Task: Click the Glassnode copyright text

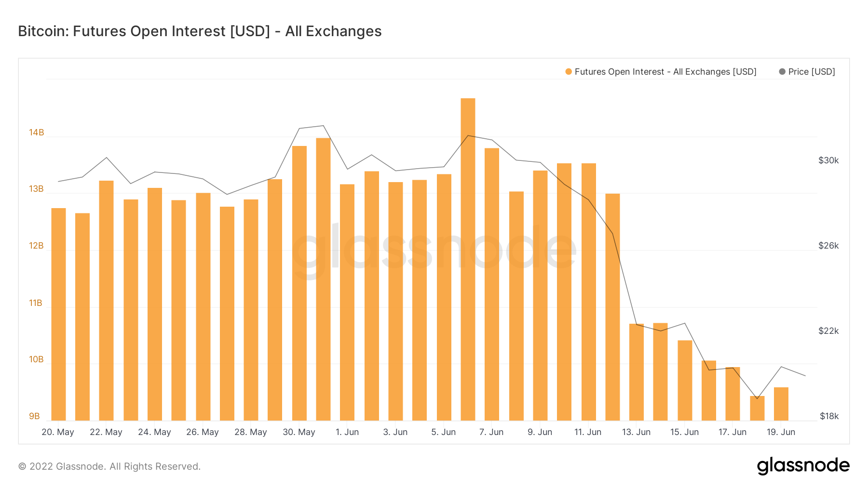Action: [x=109, y=466]
